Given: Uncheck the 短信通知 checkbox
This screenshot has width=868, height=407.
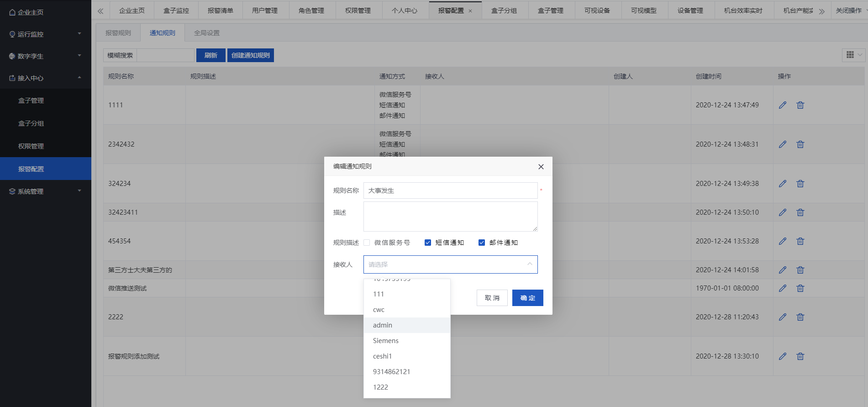Looking at the screenshot, I should tap(428, 243).
